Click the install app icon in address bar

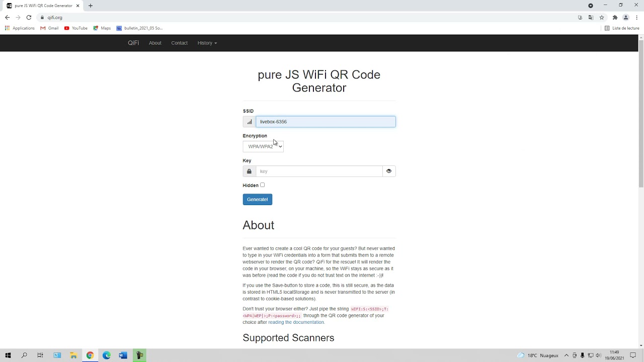[580, 18]
